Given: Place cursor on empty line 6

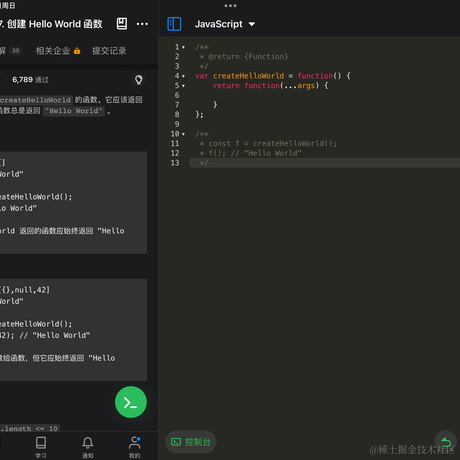Looking at the screenshot, I should tap(325, 95).
